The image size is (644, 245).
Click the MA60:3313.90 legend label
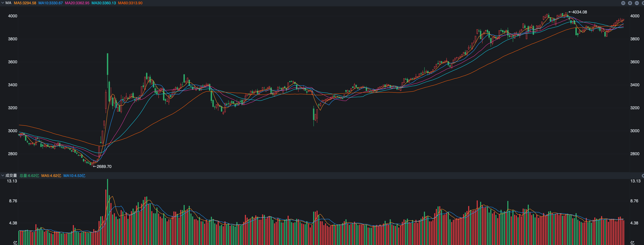click(x=130, y=3)
